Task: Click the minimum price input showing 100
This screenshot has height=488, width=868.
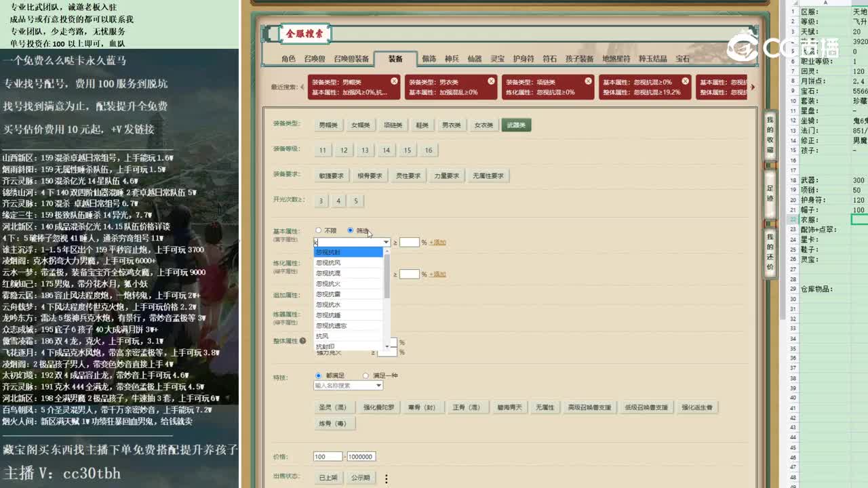Action: [x=328, y=456]
